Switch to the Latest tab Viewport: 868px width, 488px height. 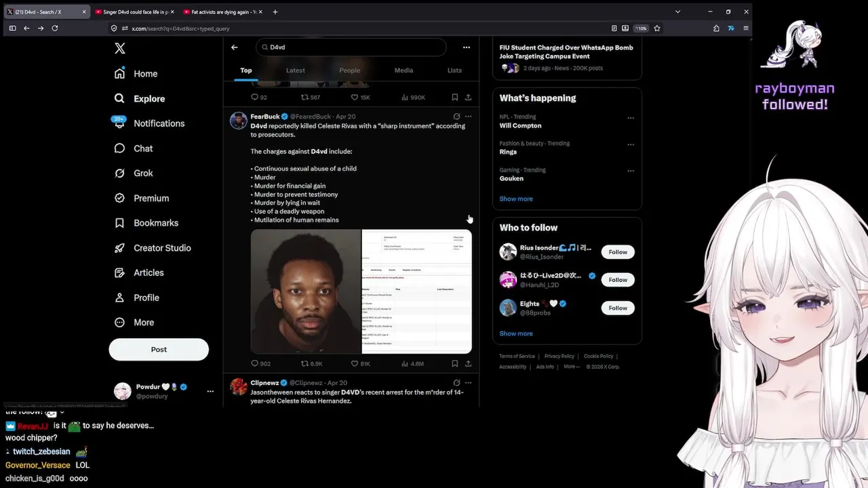click(296, 70)
